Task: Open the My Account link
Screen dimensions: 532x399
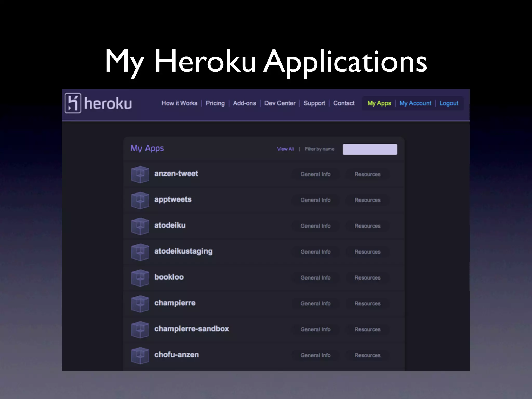Action: (x=415, y=103)
